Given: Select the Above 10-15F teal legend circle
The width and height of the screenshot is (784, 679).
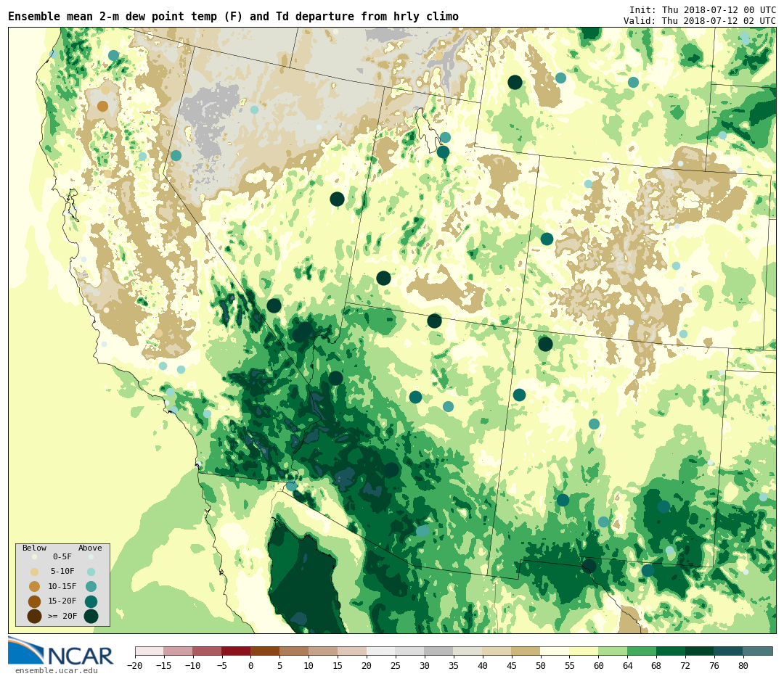Looking at the screenshot, I should click(91, 586).
